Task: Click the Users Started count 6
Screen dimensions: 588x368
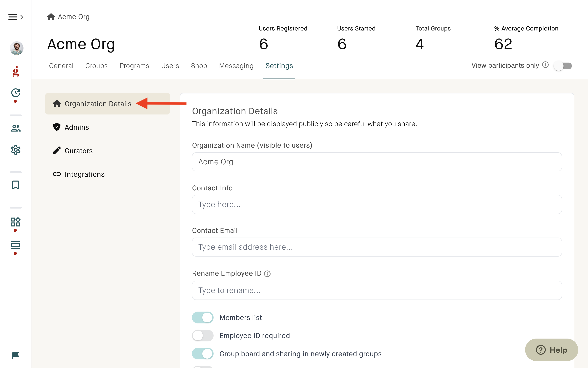Action: click(342, 44)
